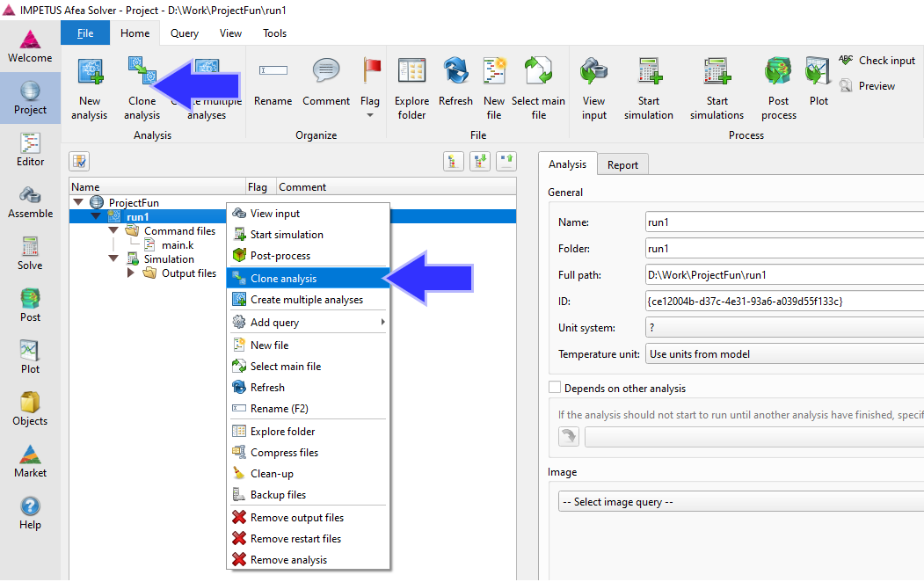The height and width of the screenshot is (582, 924).
Task: Open the Select image query dropdown
Action: (741, 502)
